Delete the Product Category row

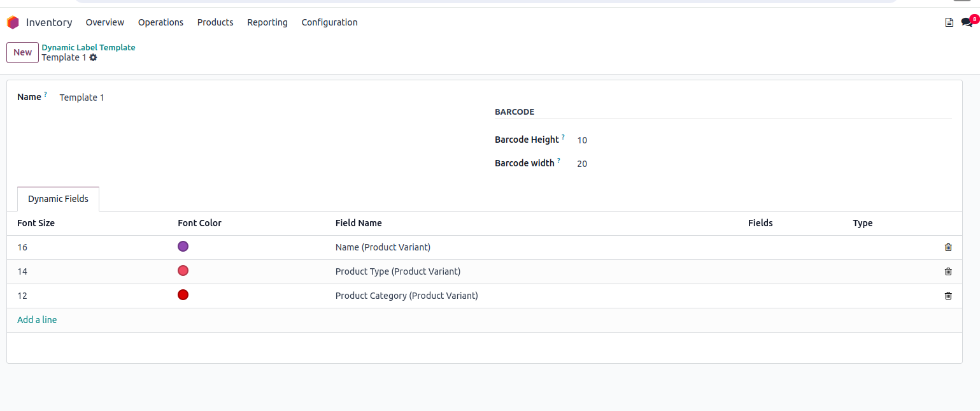coord(948,296)
